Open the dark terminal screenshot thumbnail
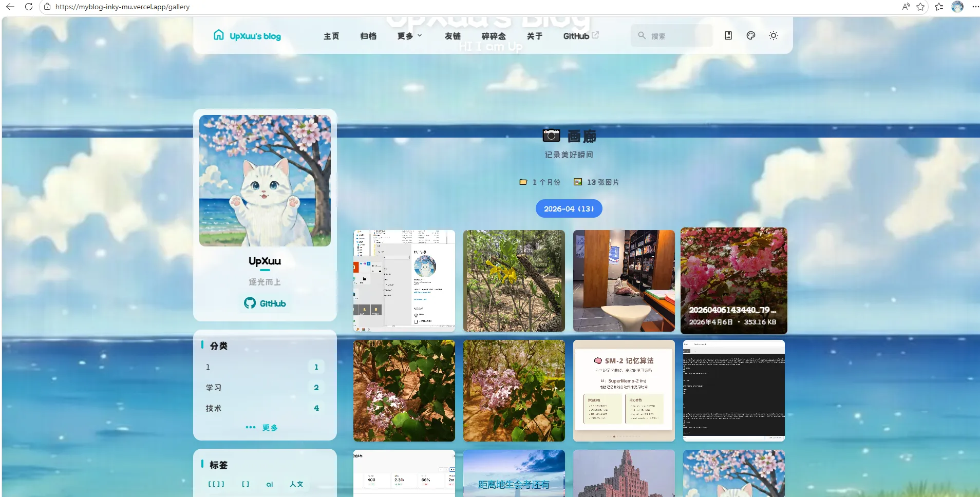This screenshot has height=497, width=980. 734,391
